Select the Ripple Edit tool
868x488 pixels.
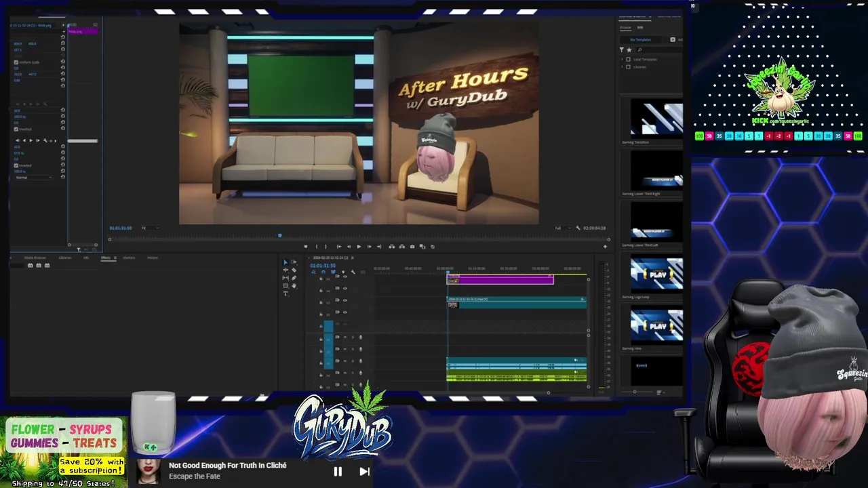click(285, 270)
